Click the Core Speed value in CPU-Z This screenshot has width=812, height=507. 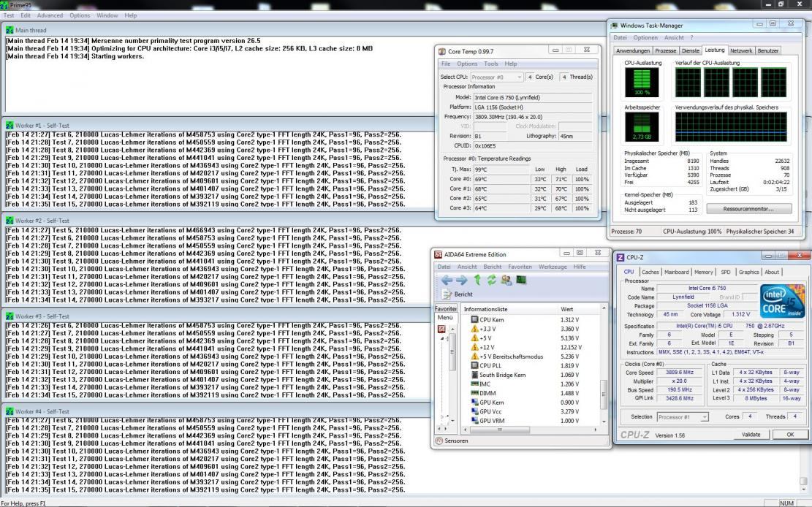click(x=680, y=373)
